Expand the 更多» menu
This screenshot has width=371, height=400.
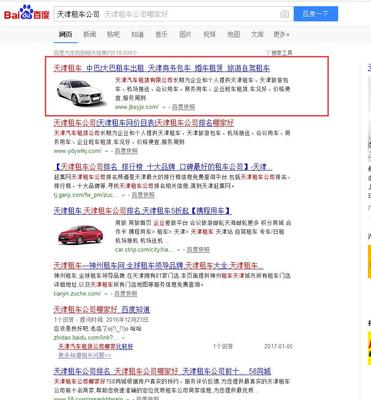coord(281,34)
